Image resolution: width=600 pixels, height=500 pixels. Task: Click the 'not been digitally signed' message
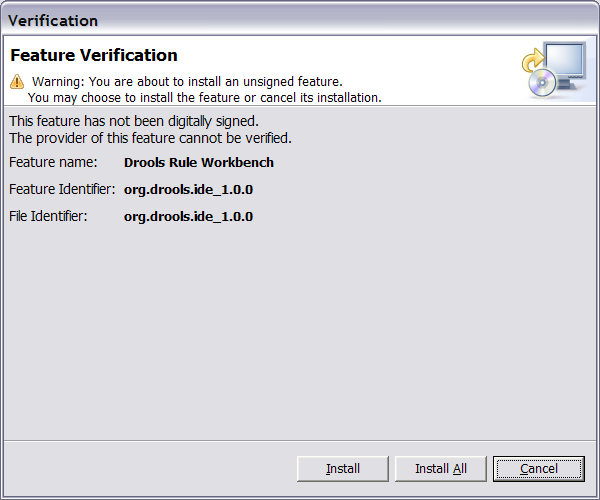click(x=134, y=121)
